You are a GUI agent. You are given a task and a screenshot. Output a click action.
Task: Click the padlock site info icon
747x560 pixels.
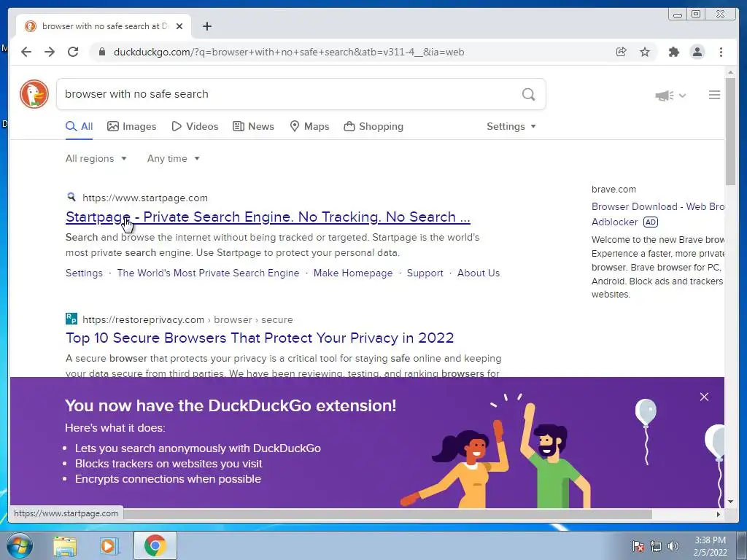point(101,52)
